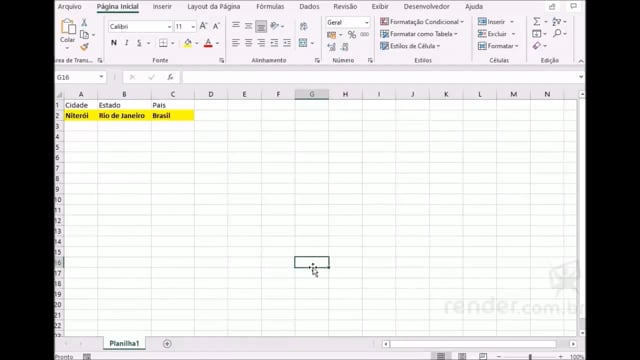
Task: Click the Copy icon
Action: pyautogui.click(x=84, y=35)
